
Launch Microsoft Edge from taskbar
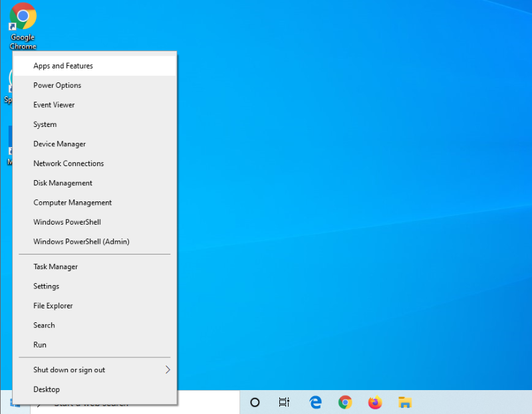315,402
